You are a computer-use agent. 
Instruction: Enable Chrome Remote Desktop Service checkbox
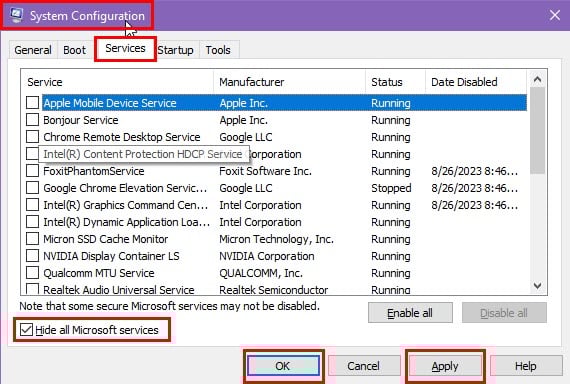[x=32, y=137]
